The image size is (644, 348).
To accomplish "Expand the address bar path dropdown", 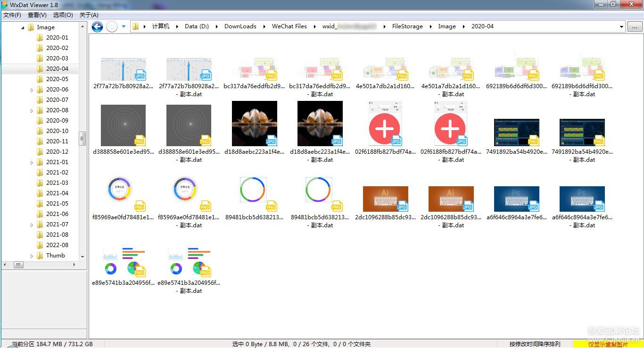I will (x=621, y=27).
